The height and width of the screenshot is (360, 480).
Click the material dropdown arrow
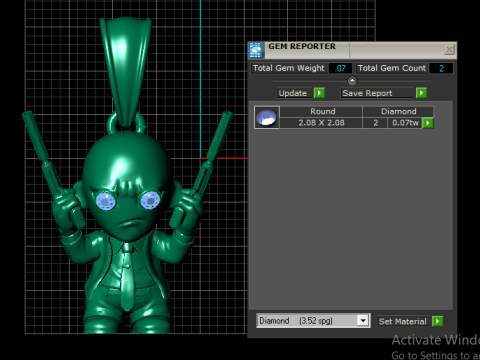pos(363,321)
